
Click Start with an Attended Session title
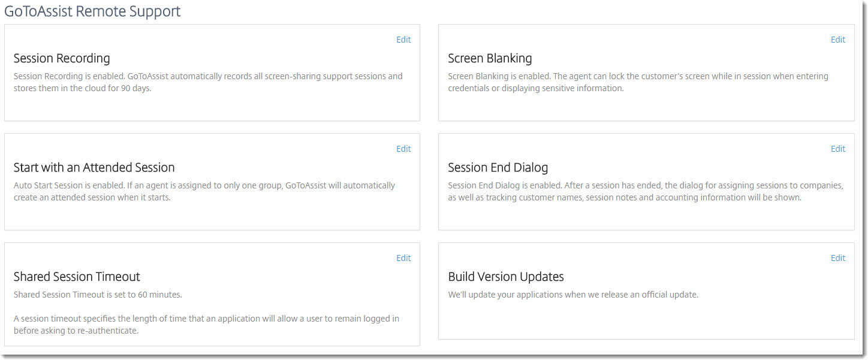94,167
